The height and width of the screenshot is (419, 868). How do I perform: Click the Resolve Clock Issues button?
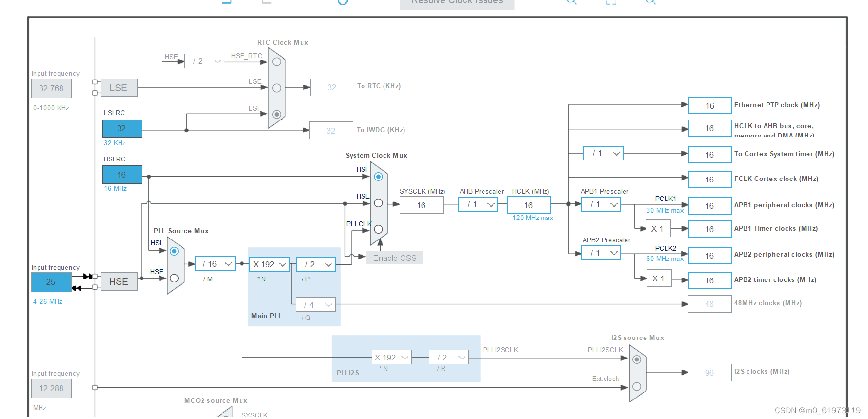click(x=457, y=3)
